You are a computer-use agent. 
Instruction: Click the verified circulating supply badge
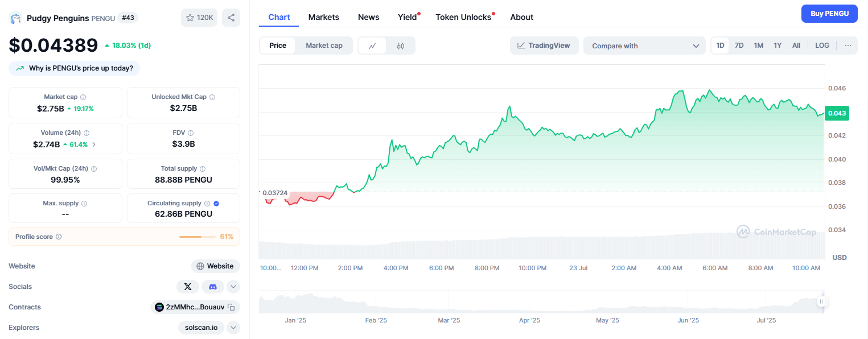[216, 204]
